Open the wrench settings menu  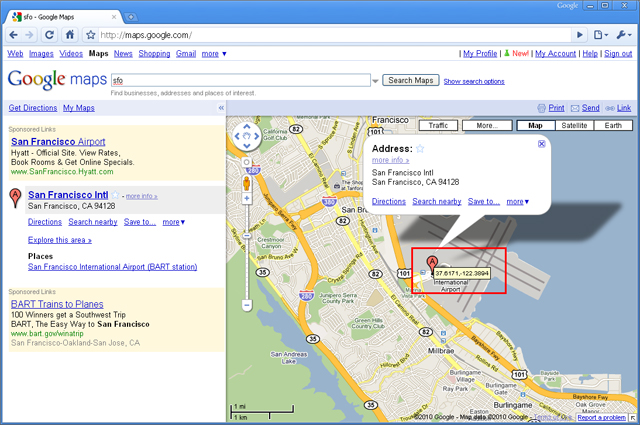624,35
